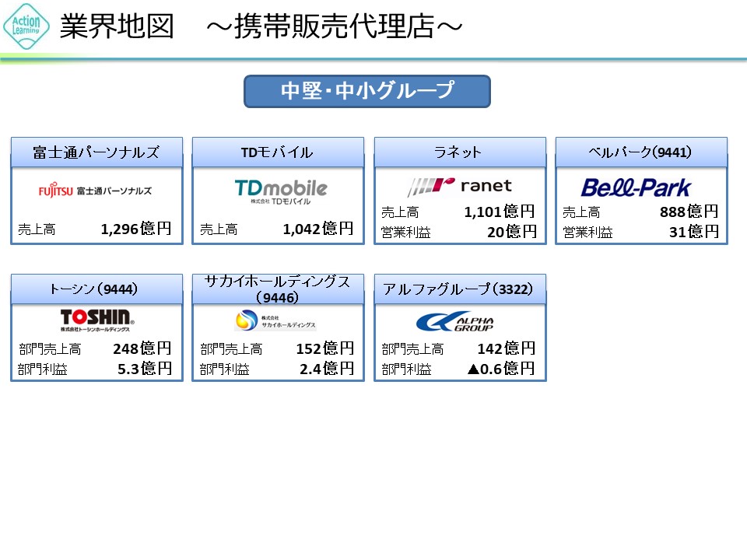Select the ▲0.6億円 segment profit value

(501, 369)
